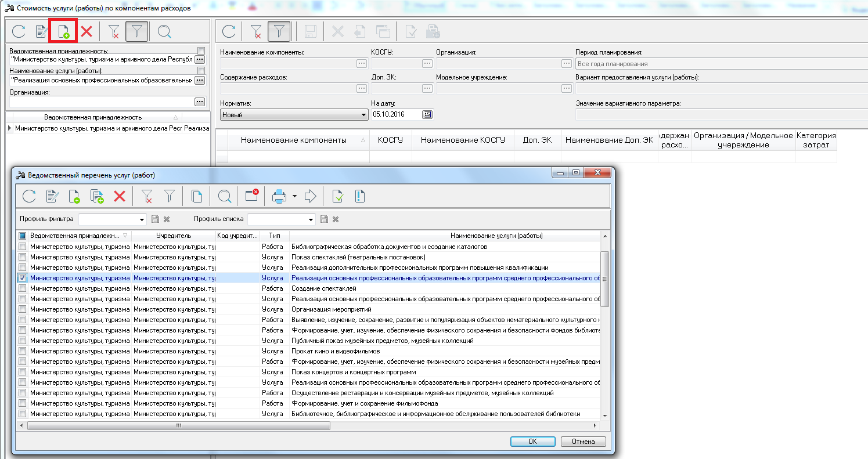Screen dimensions: 868x459
Task: Click the clear filter icon in left panel toolbar
Action: [114, 31]
